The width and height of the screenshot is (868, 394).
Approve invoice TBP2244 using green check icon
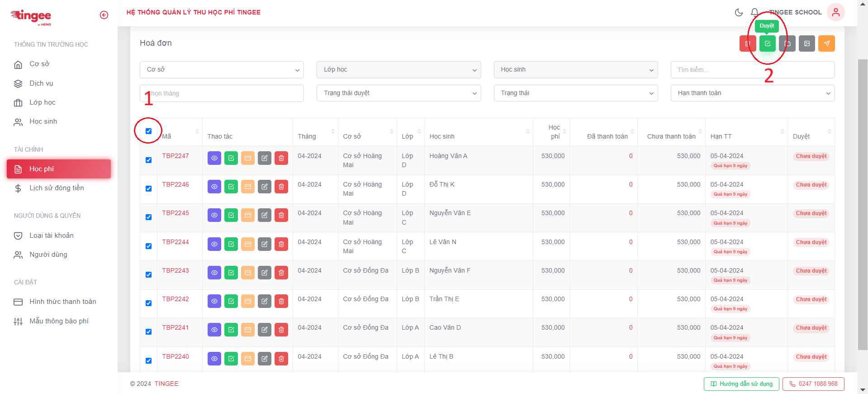tap(231, 244)
